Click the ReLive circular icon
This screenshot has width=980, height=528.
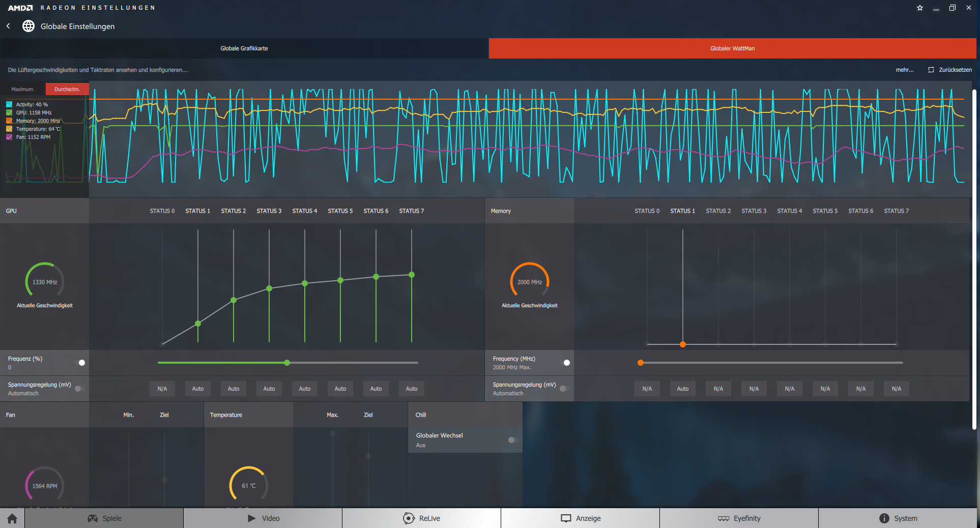(409, 518)
